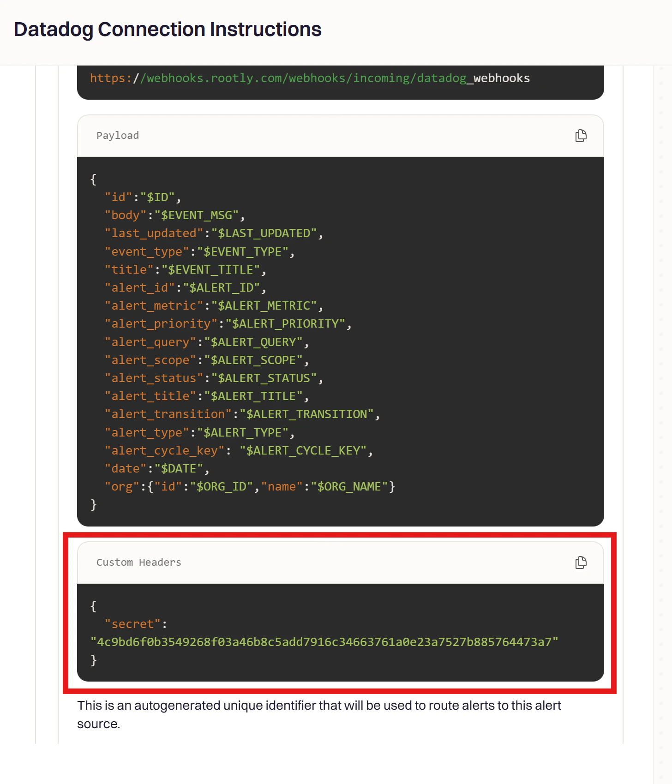Click the "alert_cycle_key" payload line
The image size is (672, 784).
239,450
